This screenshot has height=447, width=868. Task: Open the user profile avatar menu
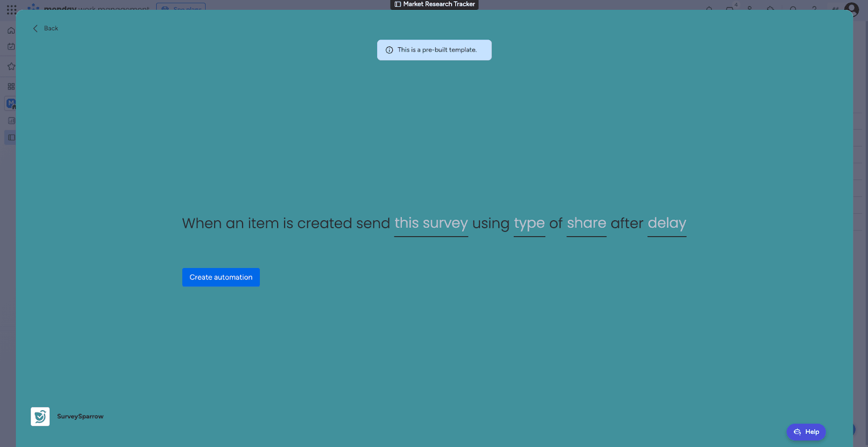(x=851, y=9)
